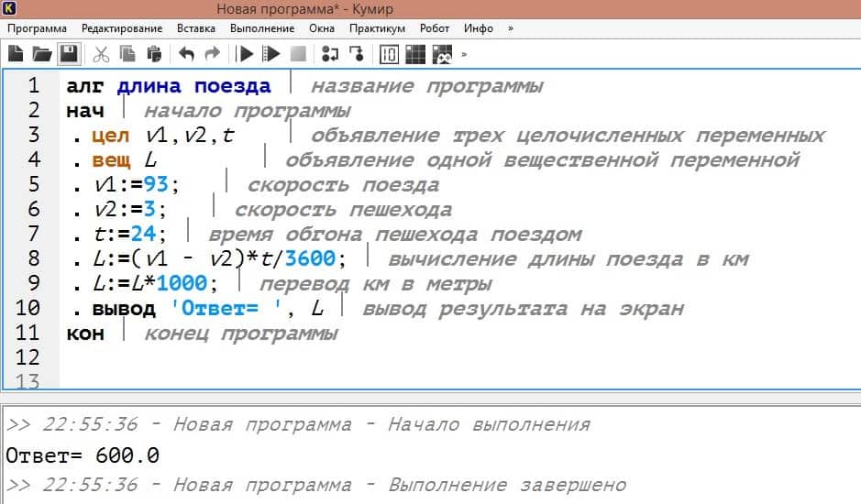The height and width of the screenshot is (504, 861).
Task: Click string 'Ответ= ' in line 10
Action: (x=226, y=308)
